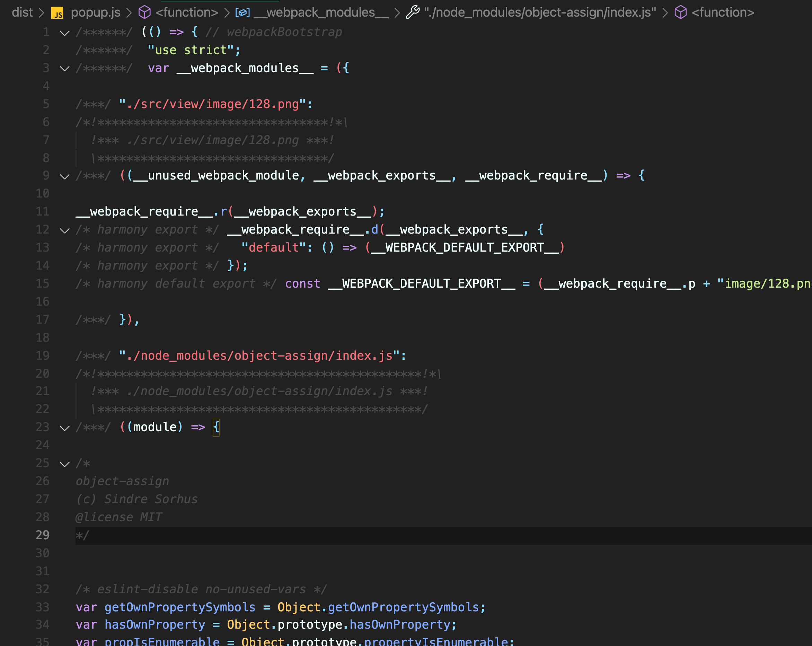Click __WEBPACK_DEFAULT_EXPORT__ identifier on line 13
The width and height of the screenshot is (812, 646).
(465, 247)
